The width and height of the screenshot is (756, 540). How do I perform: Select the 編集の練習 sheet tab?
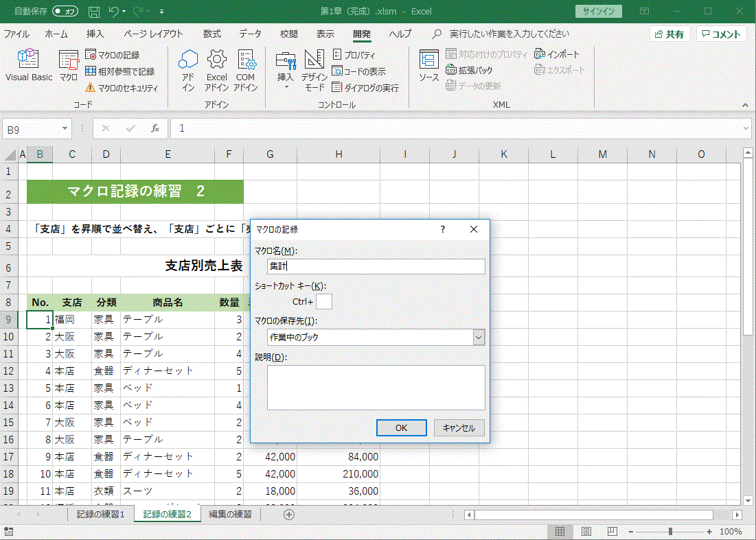click(x=230, y=515)
